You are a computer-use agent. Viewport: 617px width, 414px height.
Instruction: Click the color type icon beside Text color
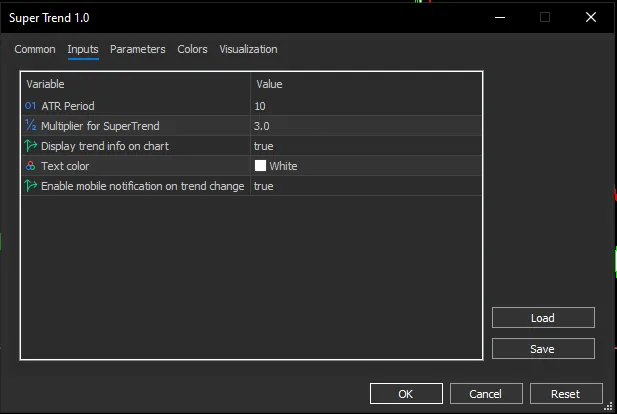[x=30, y=166]
